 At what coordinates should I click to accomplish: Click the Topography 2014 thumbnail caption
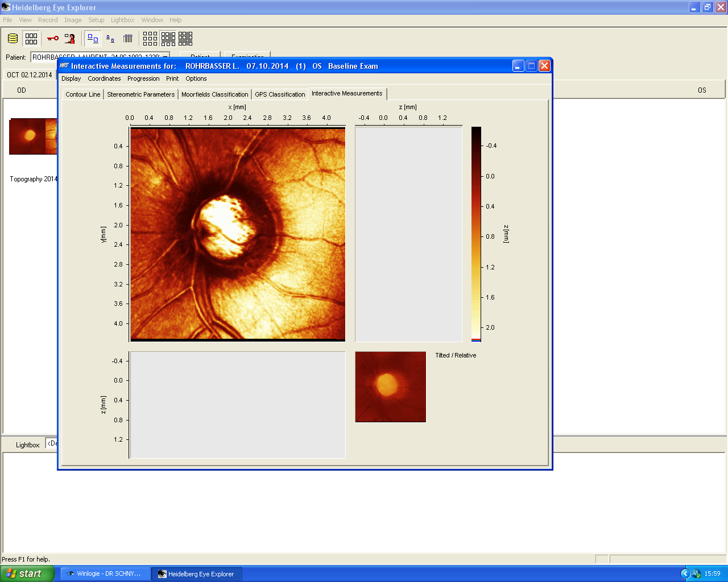pos(34,179)
